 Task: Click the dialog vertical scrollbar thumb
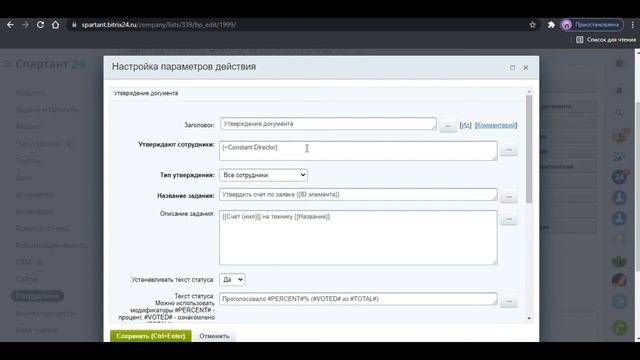tap(529, 149)
